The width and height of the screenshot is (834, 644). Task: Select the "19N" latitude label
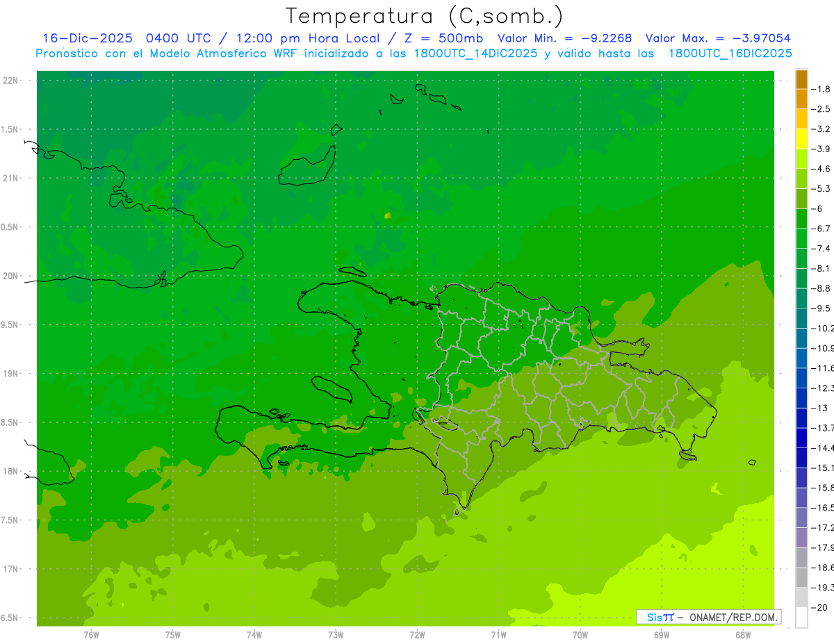coord(10,374)
